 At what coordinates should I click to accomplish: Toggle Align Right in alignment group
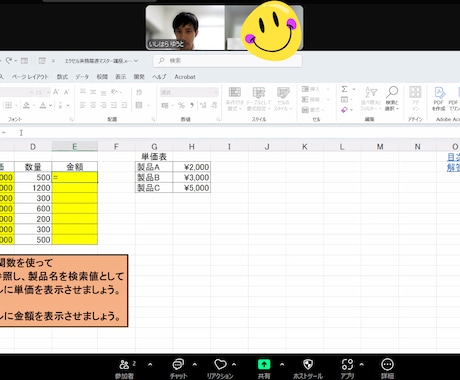104,105
